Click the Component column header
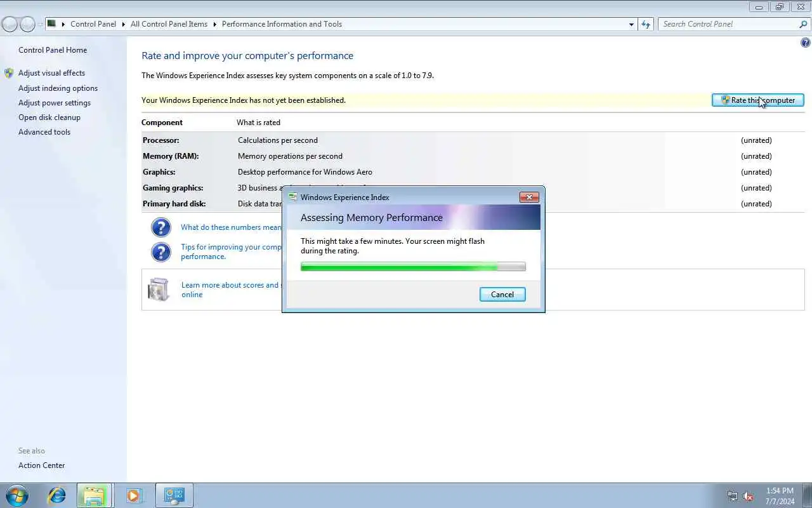Viewport: 812px width, 508px height. (162, 123)
